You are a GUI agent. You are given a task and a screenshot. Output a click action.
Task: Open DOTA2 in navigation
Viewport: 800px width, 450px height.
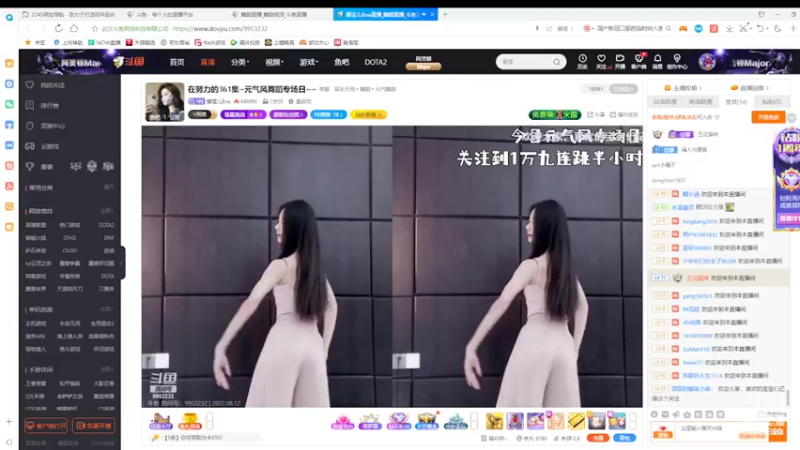click(x=376, y=62)
